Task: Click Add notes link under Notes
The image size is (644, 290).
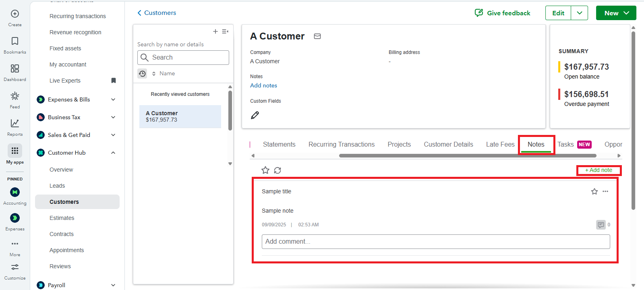Action: pos(263,85)
